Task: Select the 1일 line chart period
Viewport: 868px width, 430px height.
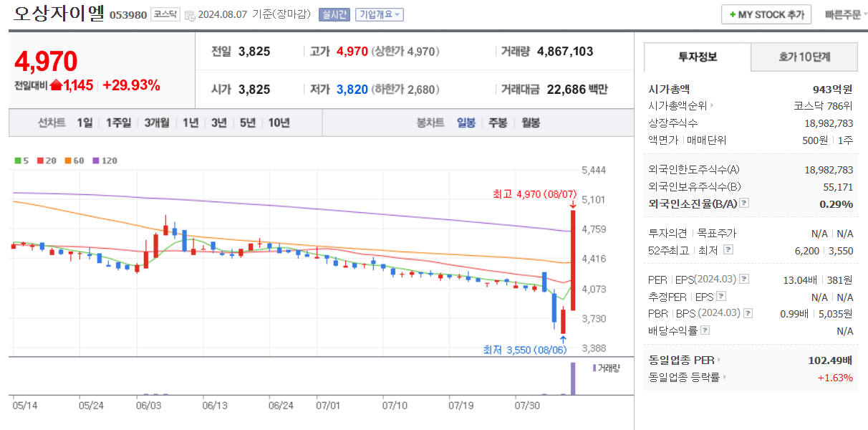Action: tap(85, 123)
